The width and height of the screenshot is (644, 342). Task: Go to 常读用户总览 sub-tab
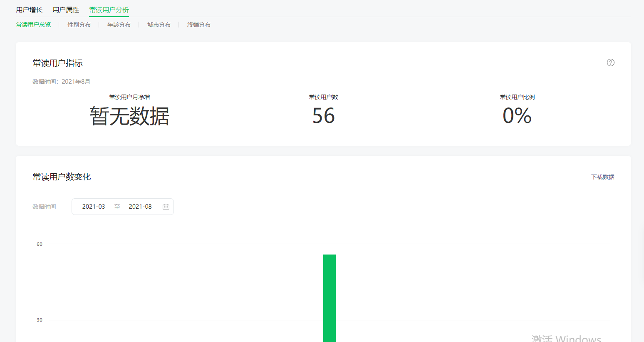pyautogui.click(x=33, y=25)
